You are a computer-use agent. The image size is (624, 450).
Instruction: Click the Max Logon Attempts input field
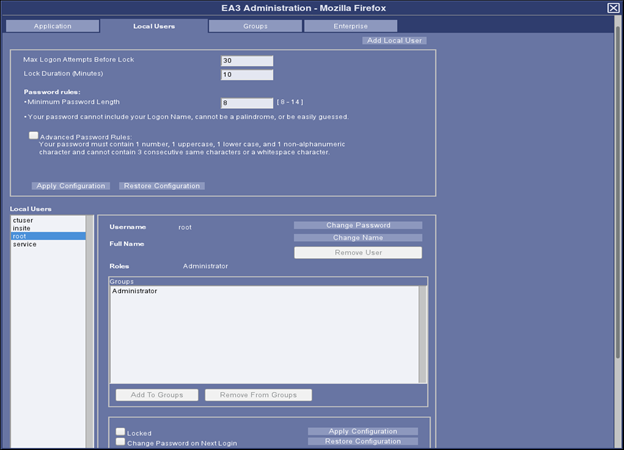click(247, 61)
